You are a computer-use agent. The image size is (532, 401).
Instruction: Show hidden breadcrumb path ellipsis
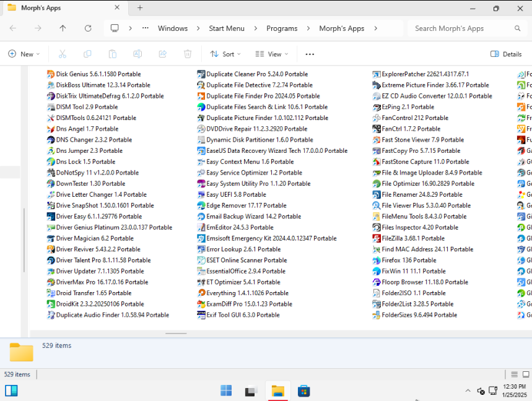tap(145, 28)
